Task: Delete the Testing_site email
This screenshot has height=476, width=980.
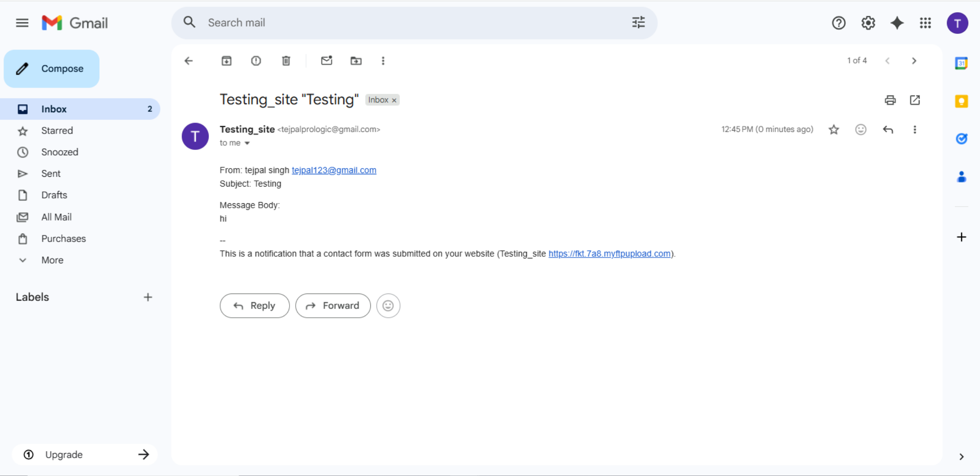Action: (286, 60)
